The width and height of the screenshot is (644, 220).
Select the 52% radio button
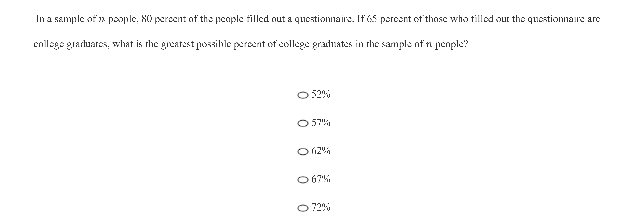tap(303, 95)
